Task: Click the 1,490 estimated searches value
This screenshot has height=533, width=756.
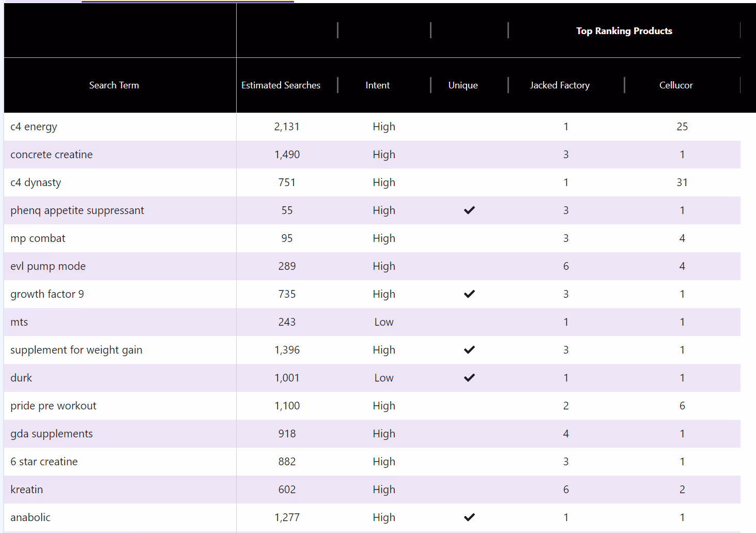Action: tap(287, 155)
